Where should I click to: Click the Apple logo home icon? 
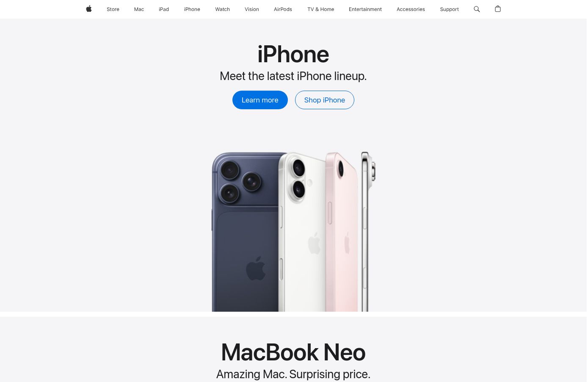(x=89, y=9)
